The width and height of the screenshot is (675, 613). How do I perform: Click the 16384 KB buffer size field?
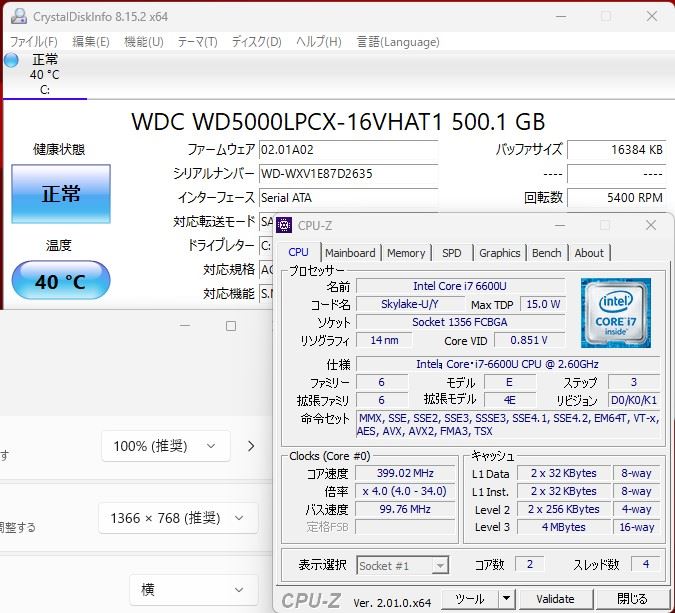616,150
